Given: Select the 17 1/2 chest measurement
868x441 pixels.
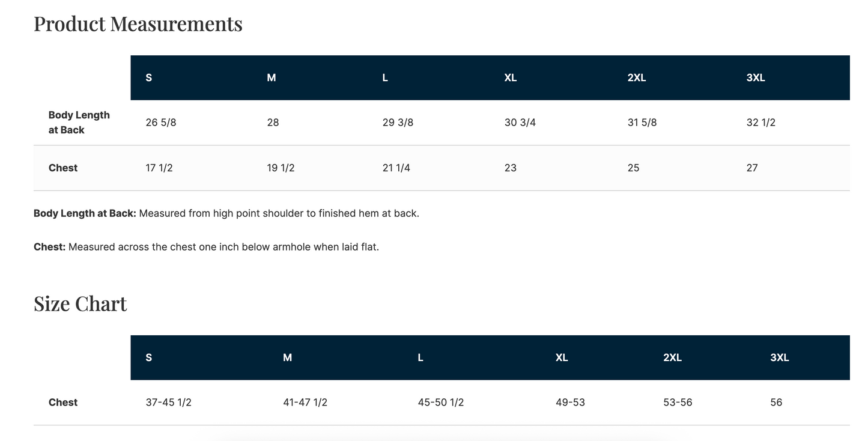Looking at the screenshot, I should point(159,168).
